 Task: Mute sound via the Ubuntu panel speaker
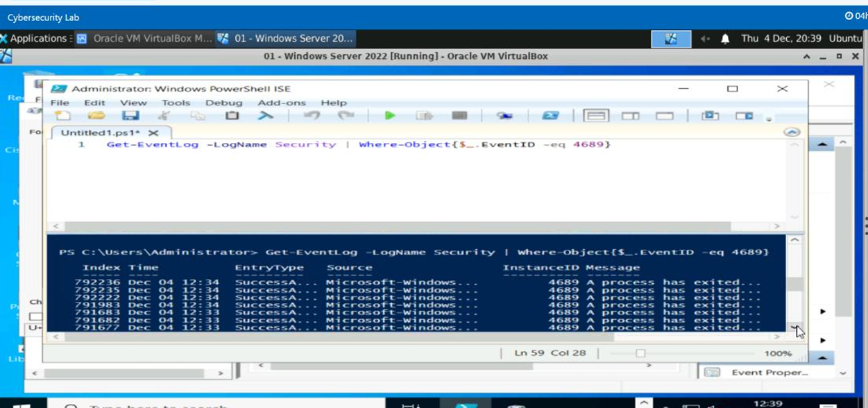click(x=703, y=38)
